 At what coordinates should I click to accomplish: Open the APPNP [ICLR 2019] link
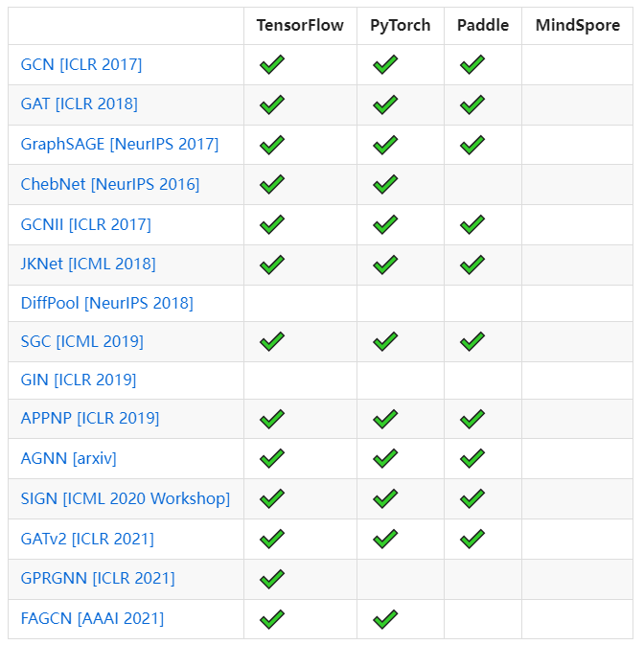[90, 419]
